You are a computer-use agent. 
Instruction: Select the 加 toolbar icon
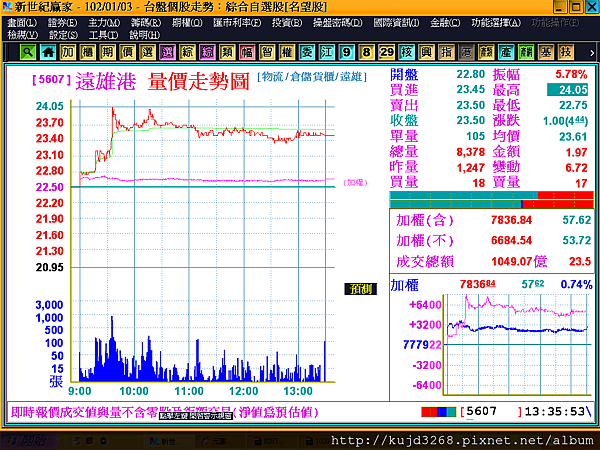68,52
